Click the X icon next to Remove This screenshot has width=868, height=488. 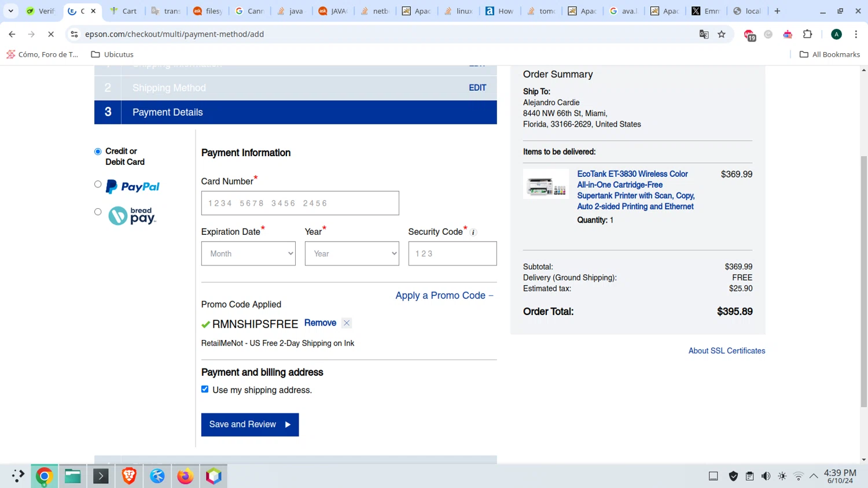click(347, 323)
